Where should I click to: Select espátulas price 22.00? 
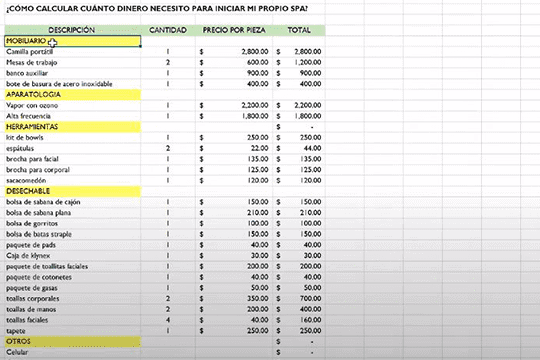click(234, 148)
